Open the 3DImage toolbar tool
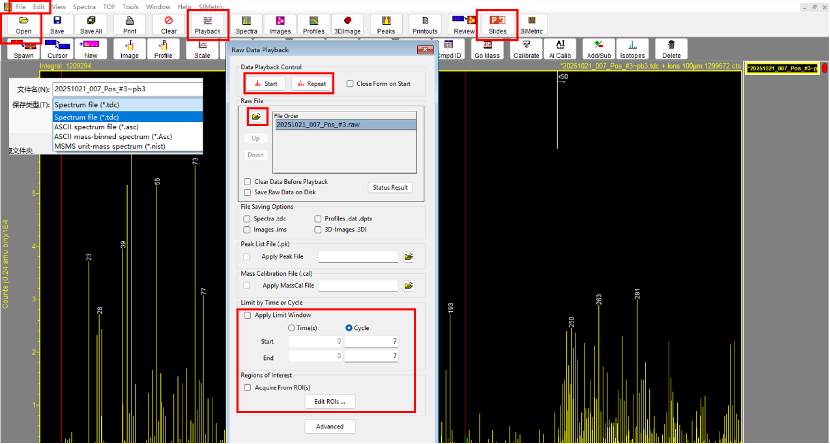This screenshot has width=830, height=444. tap(346, 24)
